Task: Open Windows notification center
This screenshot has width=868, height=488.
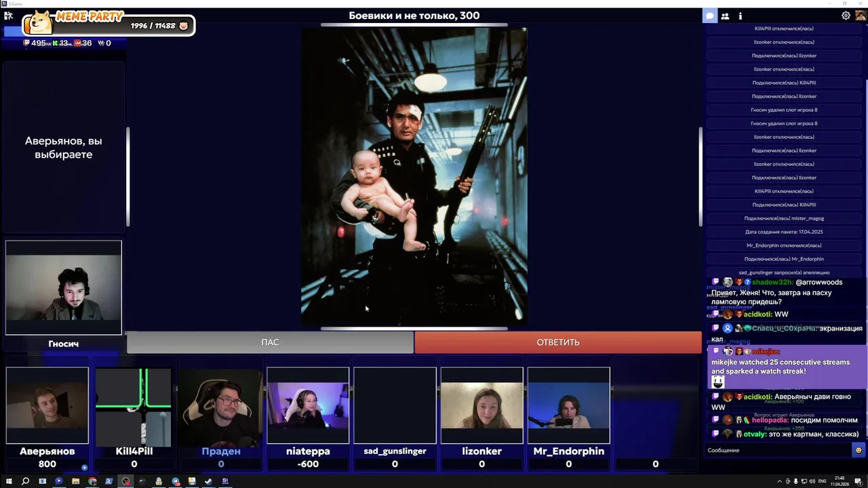Action: click(858, 481)
